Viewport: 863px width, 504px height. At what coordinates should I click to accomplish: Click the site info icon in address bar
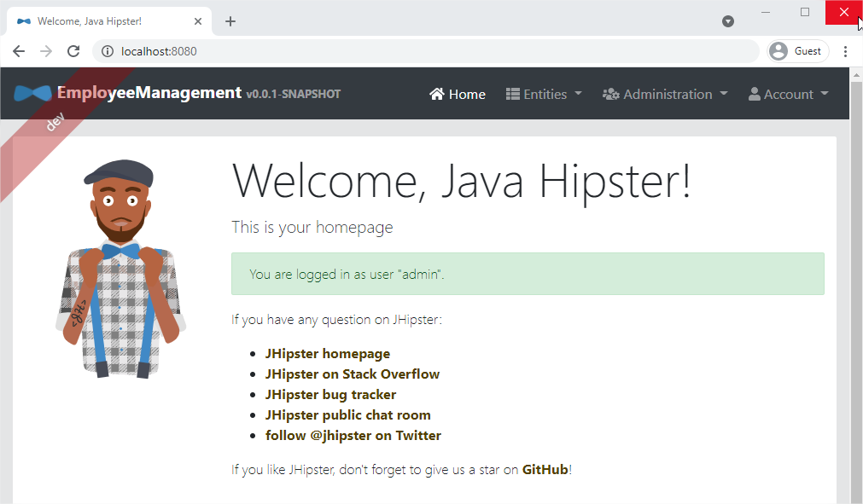pos(108,51)
